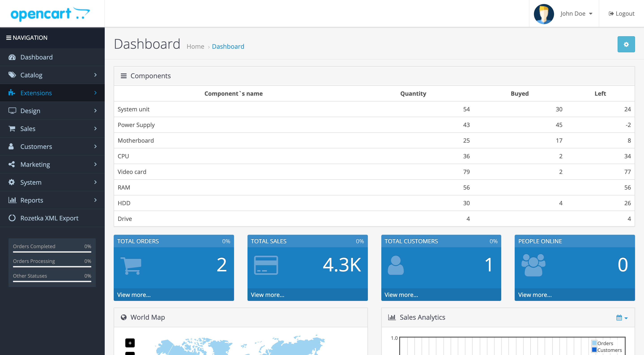Click the Rozetka XML Export circle icon
The height and width of the screenshot is (355, 644).
(x=12, y=218)
